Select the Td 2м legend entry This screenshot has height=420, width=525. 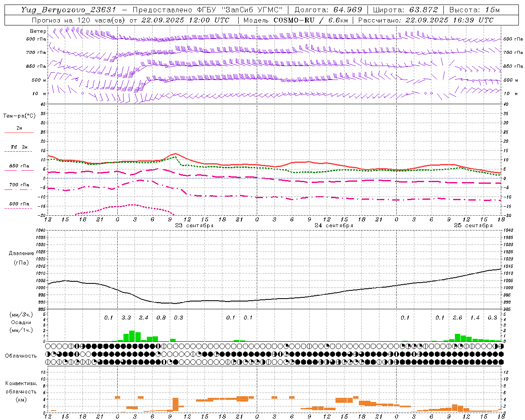click(x=19, y=147)
